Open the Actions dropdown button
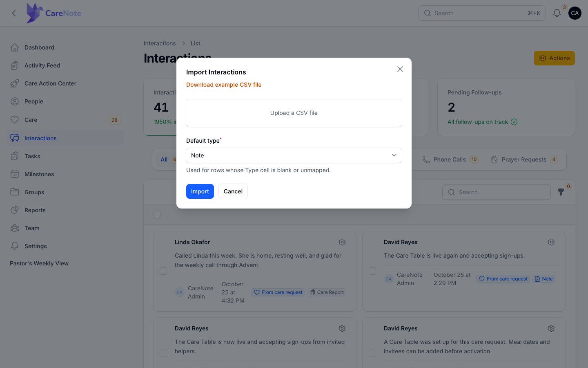This screenshot has height=368, width=588. click(554, 58)
